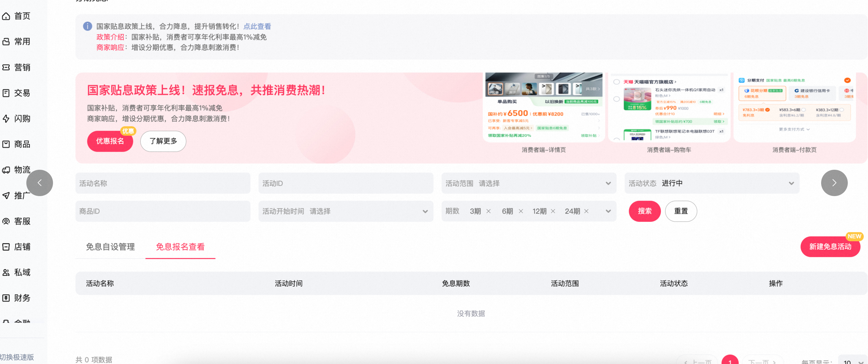Remove the 3期 tag from 期数 filter
The image size is (868, 364).
(489, 211)
